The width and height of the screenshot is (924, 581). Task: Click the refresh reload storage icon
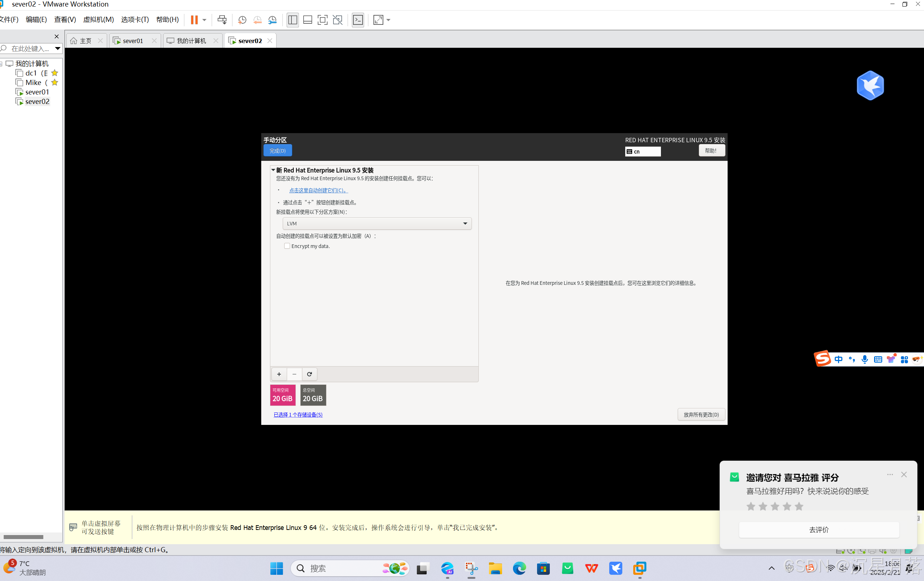point(309,374)
